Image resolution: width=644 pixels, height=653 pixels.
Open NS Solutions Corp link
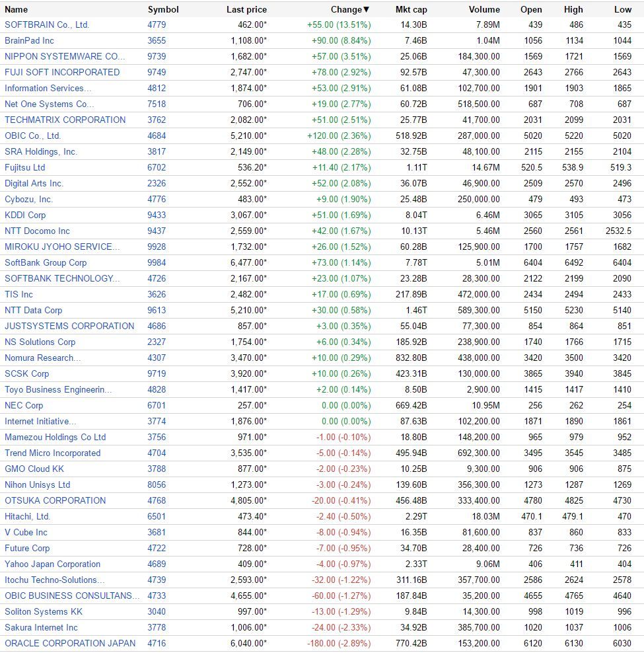(x=40, y=342)
